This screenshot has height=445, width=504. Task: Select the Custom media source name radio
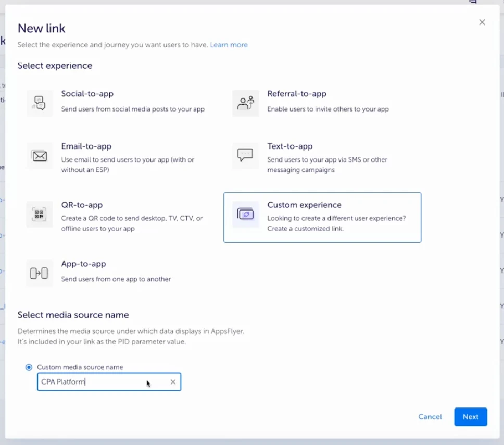pos(29,367)
